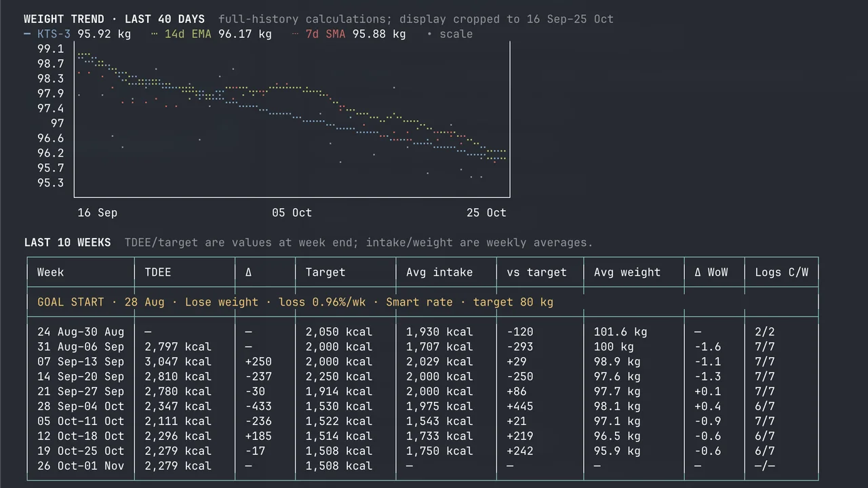This screenshot has height=488, width=868.
Task: Click the TDEE delta value +185
Action: (258, 436)
